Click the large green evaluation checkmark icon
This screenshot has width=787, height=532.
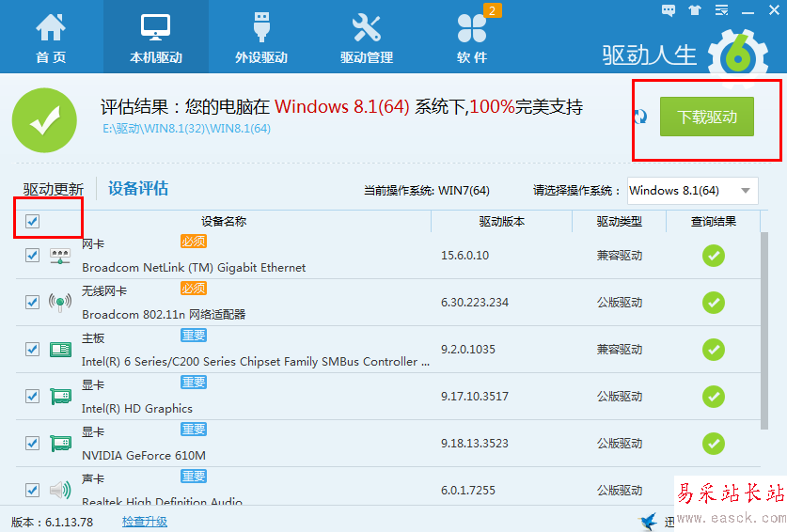44,120
